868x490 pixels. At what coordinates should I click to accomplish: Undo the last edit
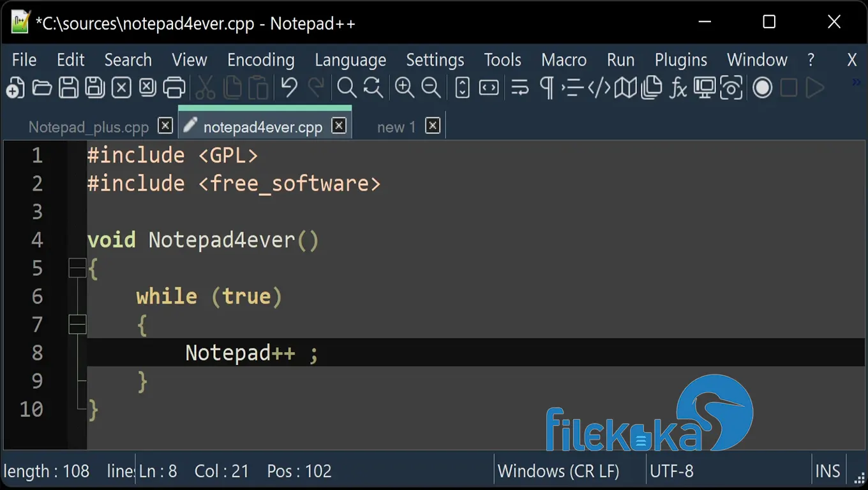[x=289, y=87]
